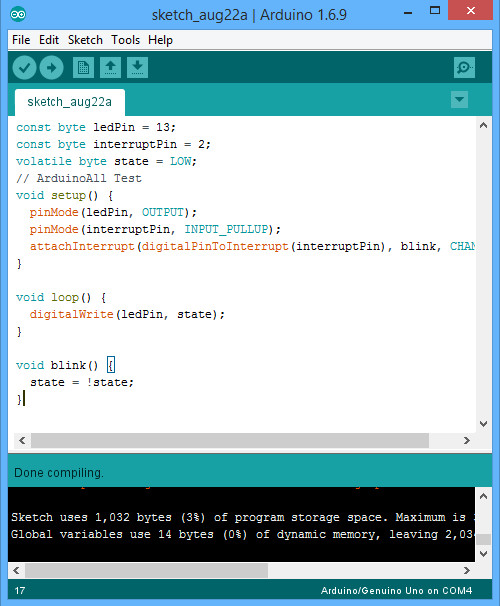
Task: Save the sketch with the Save icon
Action: [138, 68]
